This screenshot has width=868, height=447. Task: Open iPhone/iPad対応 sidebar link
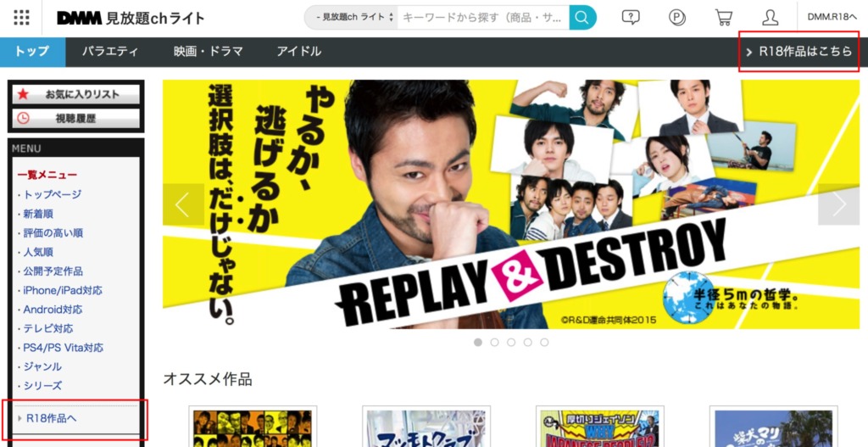63,290
